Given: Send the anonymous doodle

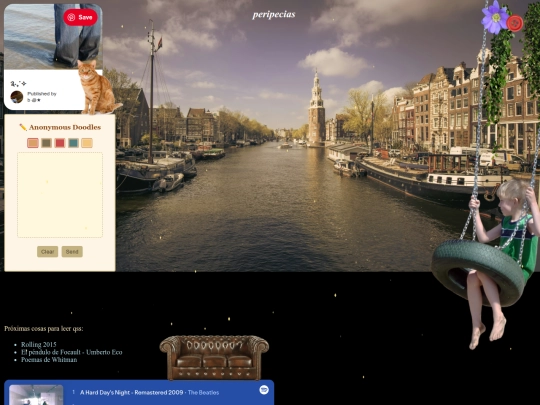Looking at the screenshot, I should (x=72, y=251).
